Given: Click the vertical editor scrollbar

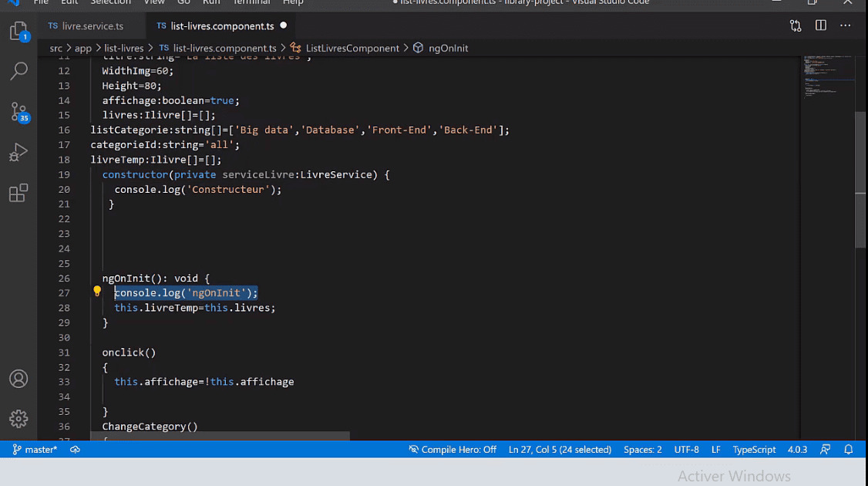Looking at the screenshot, I should (860, 180).
